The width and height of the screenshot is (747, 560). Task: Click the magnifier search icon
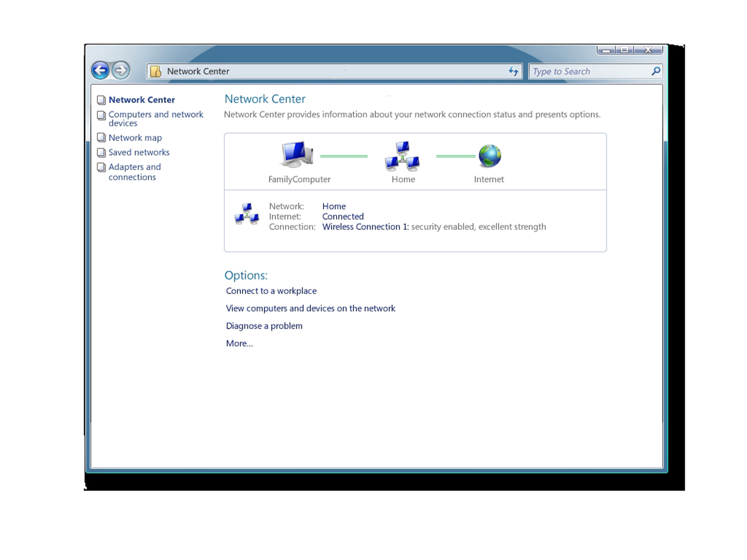(x=656, y=71)
